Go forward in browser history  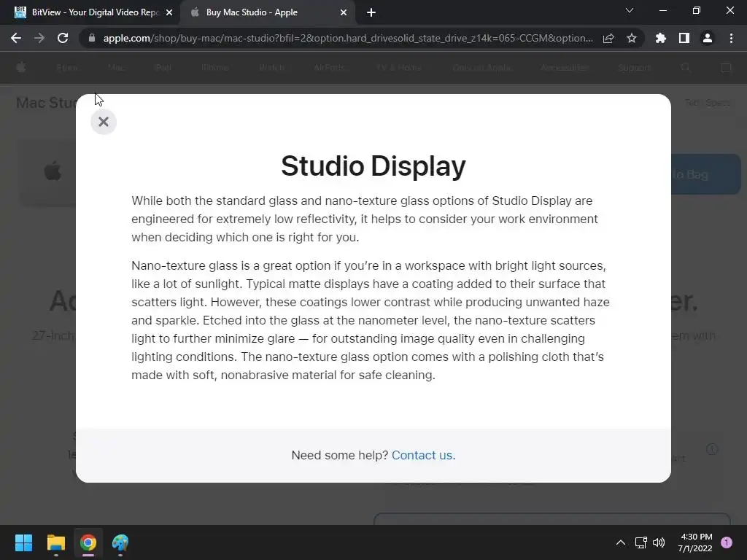point(39,38)
